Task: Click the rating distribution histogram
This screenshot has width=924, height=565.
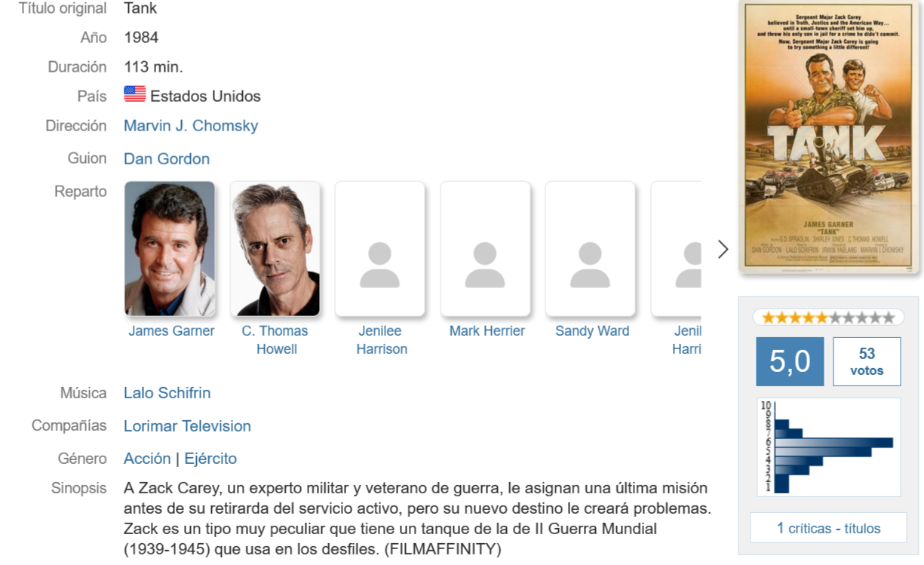Action: (828, 447)
